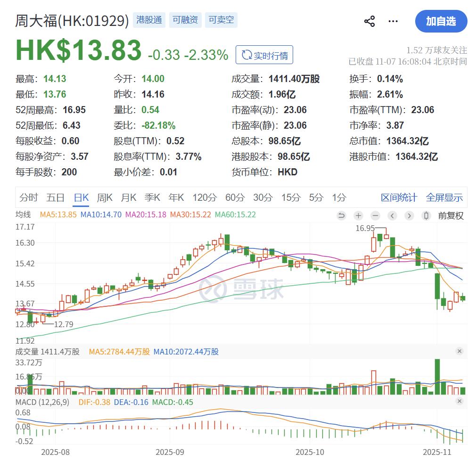
Task: Zoom out the chart with the minus icon
Action: click(375, 215)
